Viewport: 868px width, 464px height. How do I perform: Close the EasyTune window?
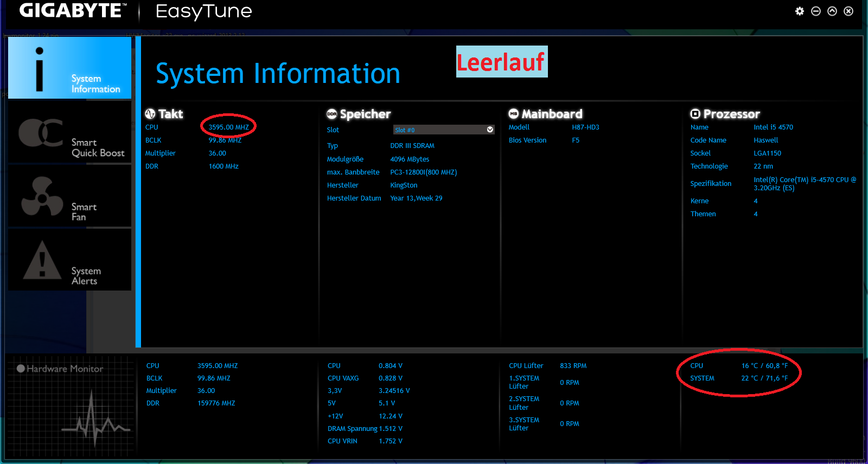click(x=848, y=11)
